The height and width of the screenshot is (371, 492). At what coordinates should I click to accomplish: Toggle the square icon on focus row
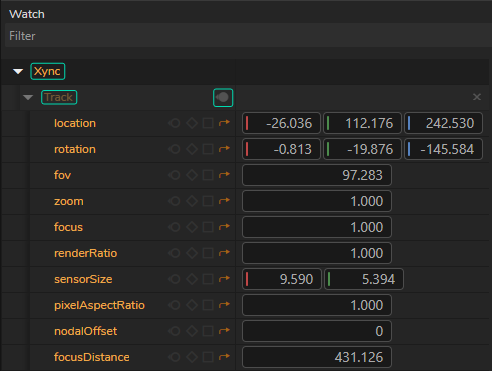point(208,227)
